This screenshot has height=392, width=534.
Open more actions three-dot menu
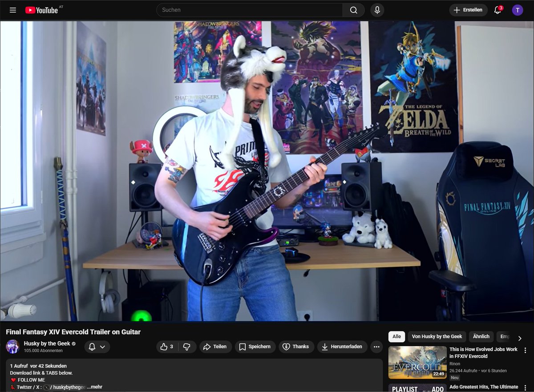376,347
